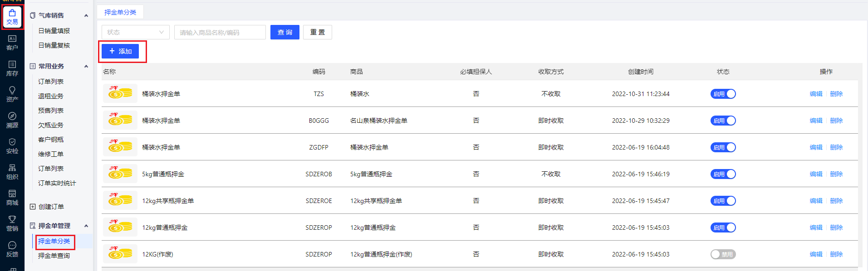
Task: Collapse 气库销售 group with its arrow
Action: tap(86, 15)
